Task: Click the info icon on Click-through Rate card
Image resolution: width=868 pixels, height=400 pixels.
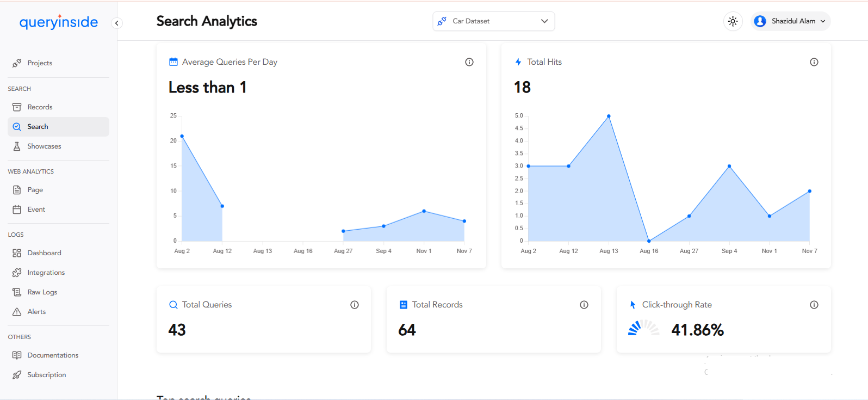Action: (814, 305)
